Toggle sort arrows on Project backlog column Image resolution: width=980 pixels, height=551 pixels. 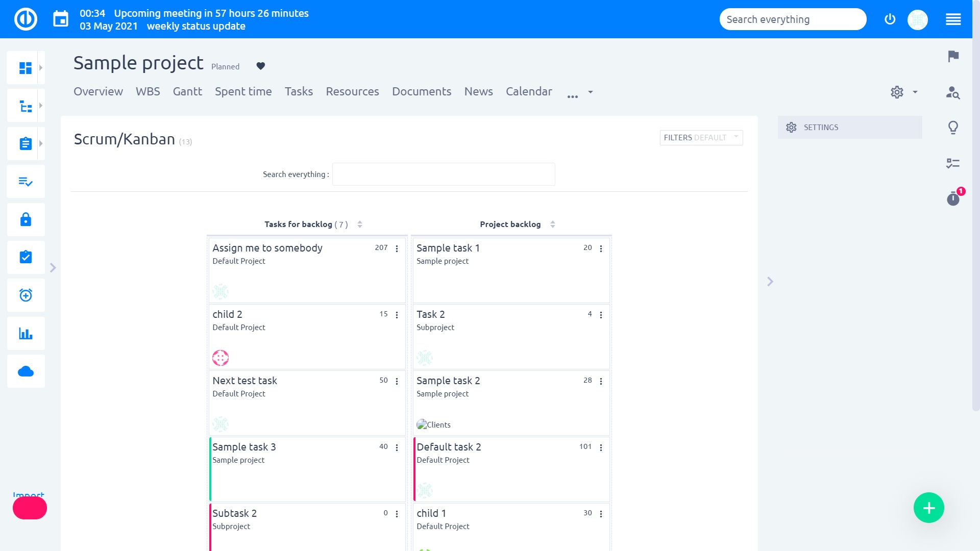pyautogui.click(x=553, y=224)
